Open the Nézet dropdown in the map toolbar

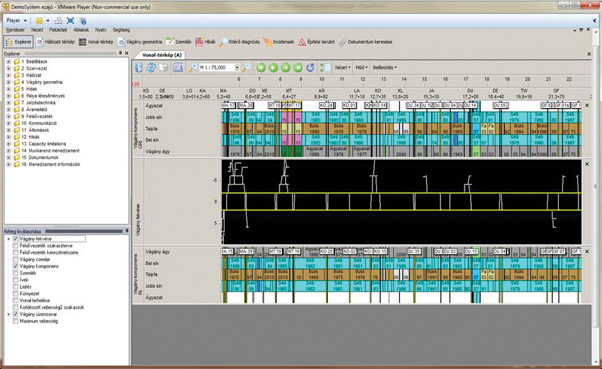[x=342, y=68]
